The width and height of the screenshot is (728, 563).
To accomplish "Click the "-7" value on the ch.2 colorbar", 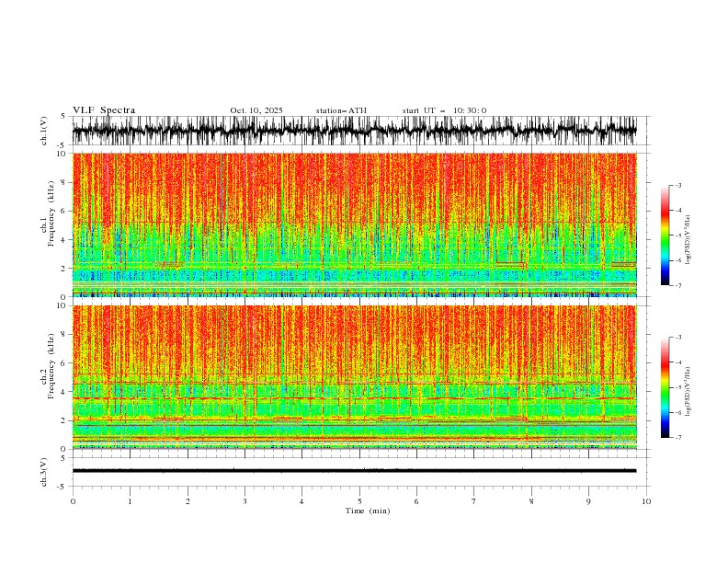I will coord(678,438).
